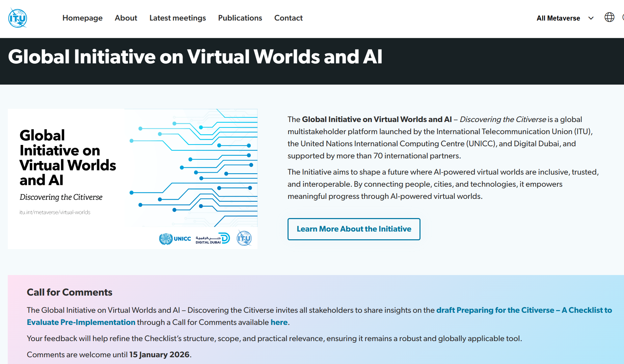
Task: Go to the Homepage nav item
Action: [82, 18]
